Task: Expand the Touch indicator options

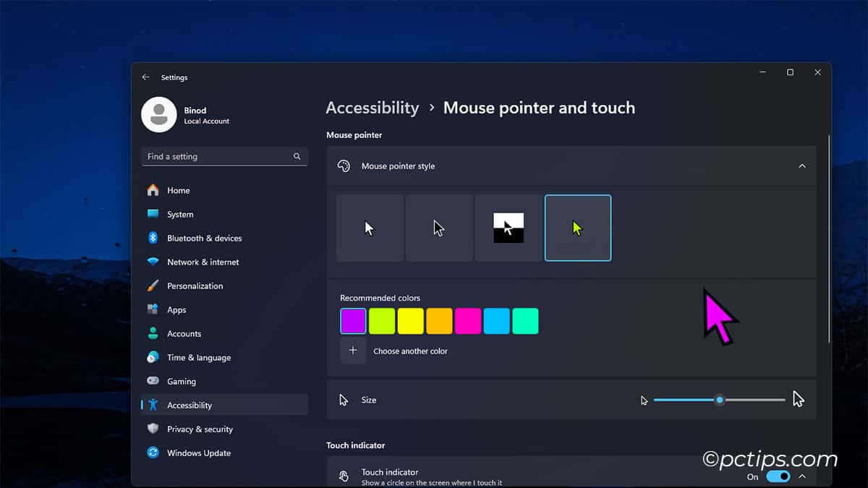Action: click(801, 476)
